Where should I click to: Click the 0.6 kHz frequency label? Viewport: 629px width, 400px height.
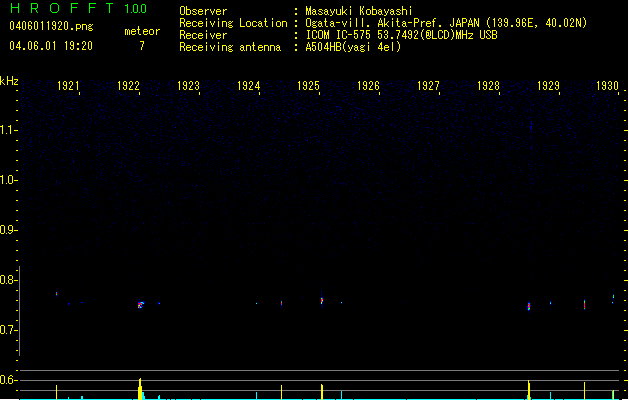tap(8, 380)
